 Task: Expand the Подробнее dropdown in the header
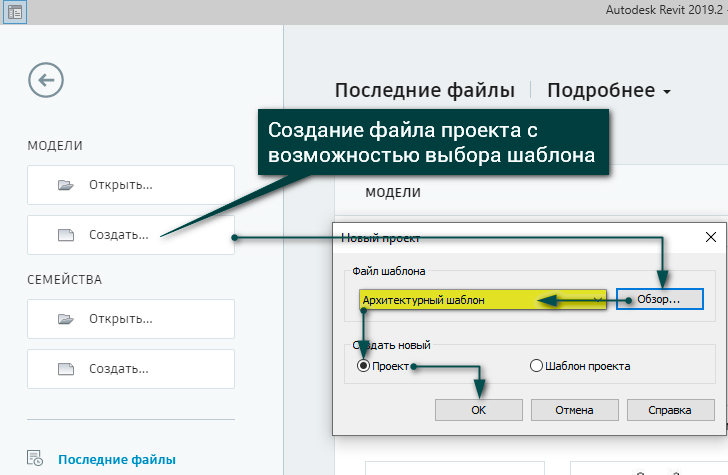pos(609,91)
